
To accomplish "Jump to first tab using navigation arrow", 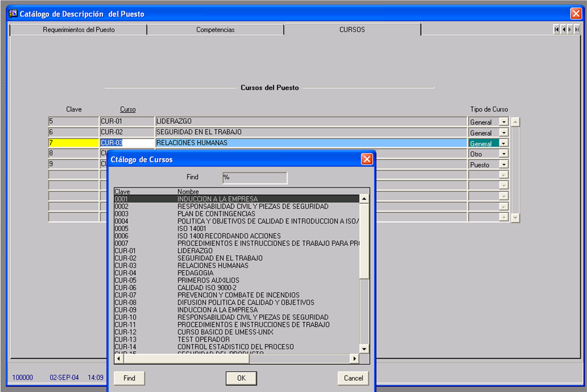I will pos(557,30).
